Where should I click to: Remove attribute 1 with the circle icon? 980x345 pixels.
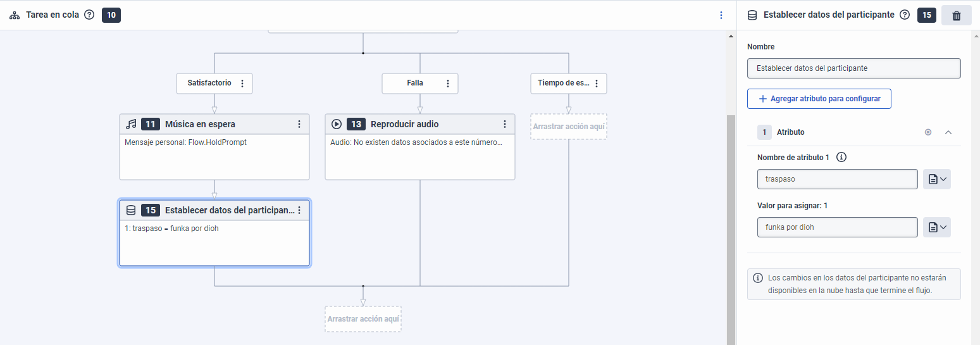(x=928, y=132)
